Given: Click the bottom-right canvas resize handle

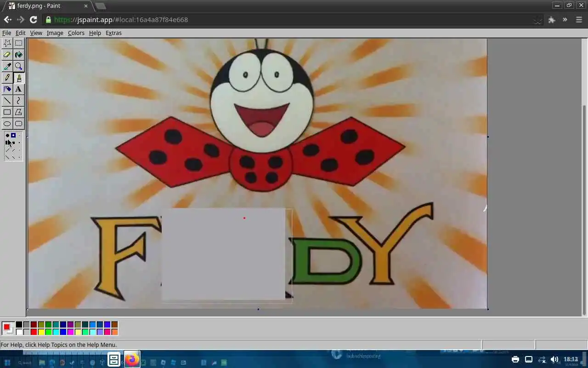Looking at the screenshot, I should click(x=487, y=309).
